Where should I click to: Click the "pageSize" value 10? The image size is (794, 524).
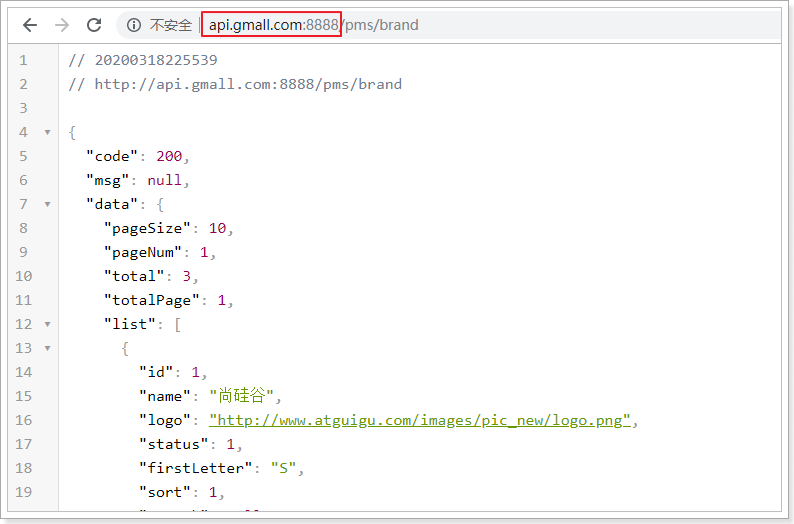[x=217, y=228]
